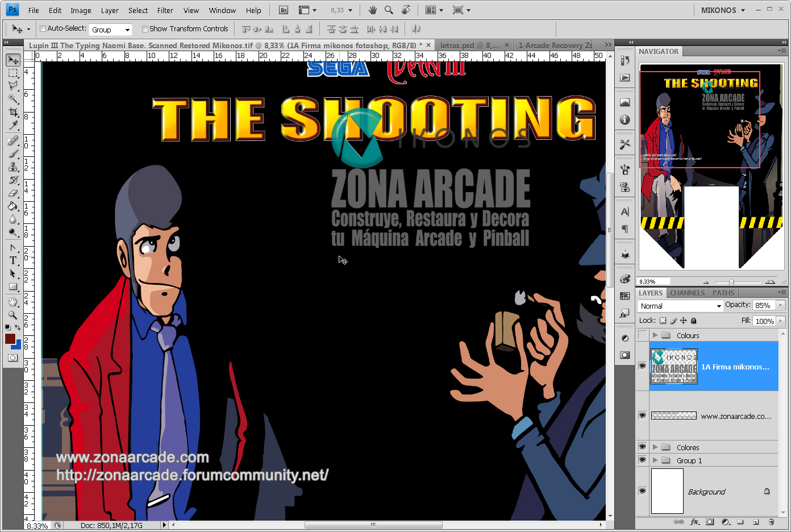Select the Magic Wand tool
791x532 pixels.
pos(13,99)
